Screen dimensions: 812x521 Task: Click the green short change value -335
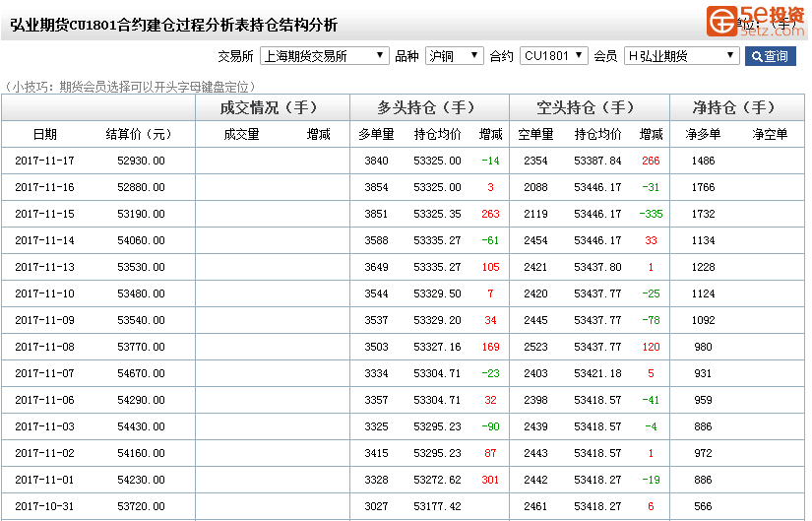coord(651,214)
